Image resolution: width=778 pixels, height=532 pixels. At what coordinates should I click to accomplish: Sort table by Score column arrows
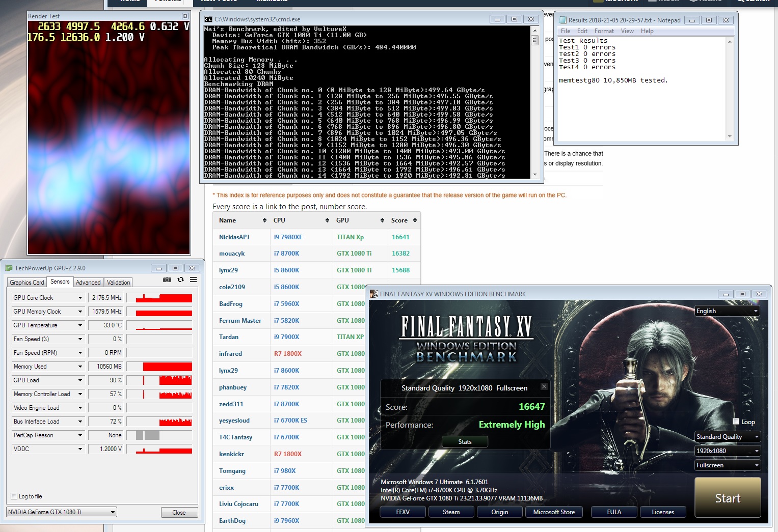pos(415,220)
